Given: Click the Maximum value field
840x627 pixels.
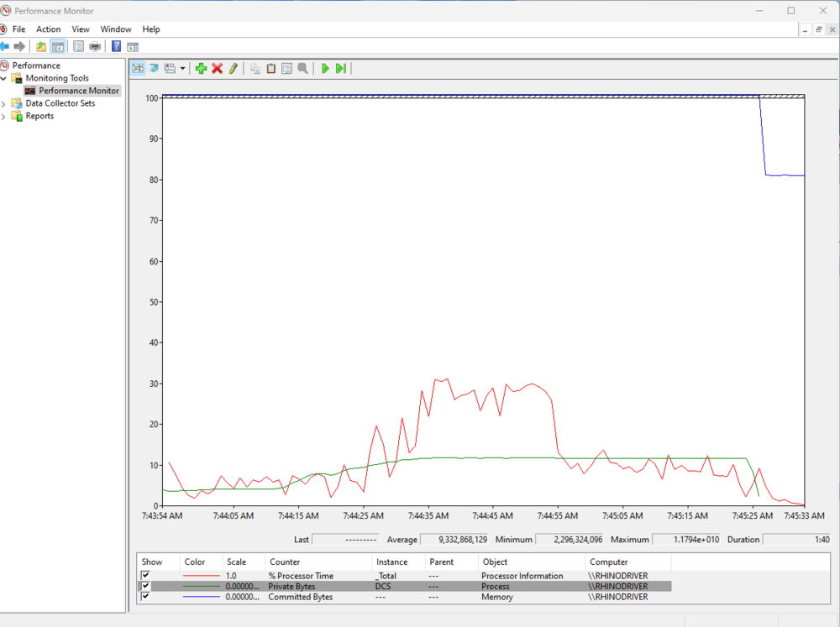Looking at the screenshot, I should 687,539.
